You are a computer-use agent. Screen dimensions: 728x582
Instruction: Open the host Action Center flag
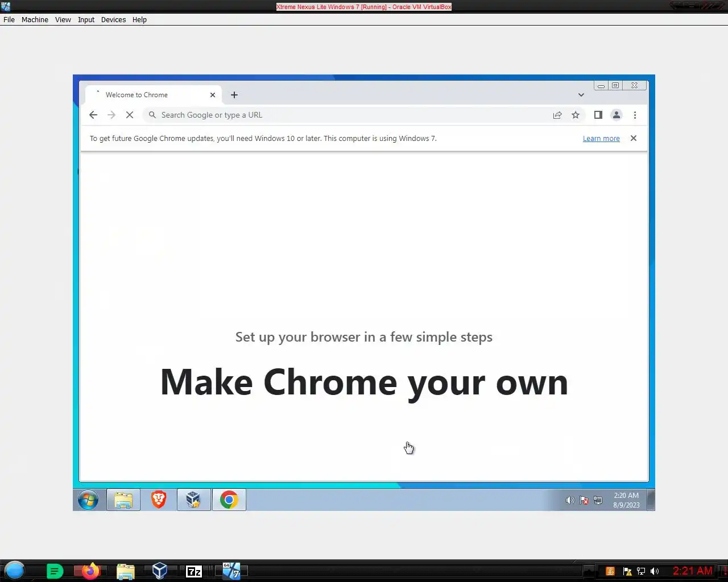627,571
